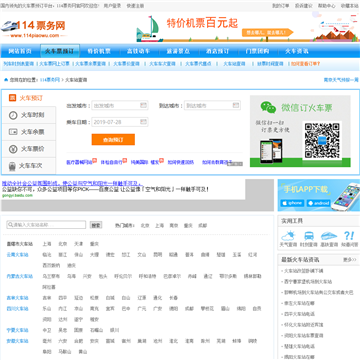Image resolution: width=360 pixels, height=360 pixels.
Task: Open the 门票团购 navigation tab
Action: tap(257, 51)
